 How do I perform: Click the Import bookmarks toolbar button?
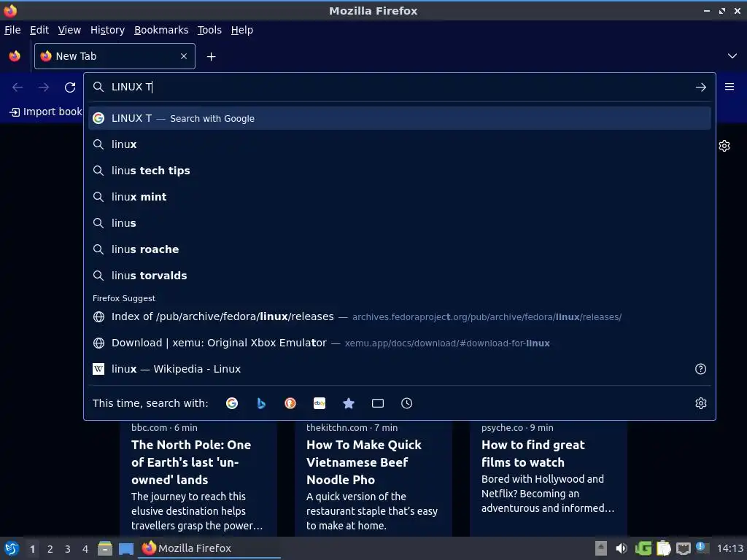(x=46, y=112)
